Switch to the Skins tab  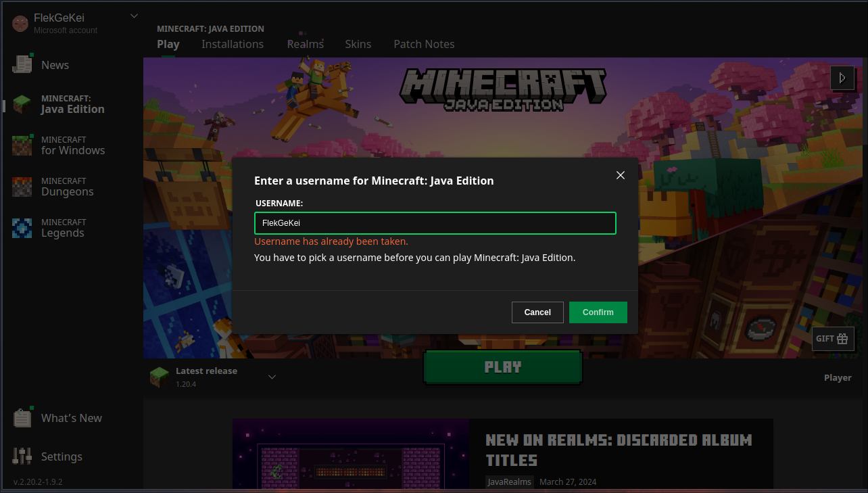coord(358,43)
